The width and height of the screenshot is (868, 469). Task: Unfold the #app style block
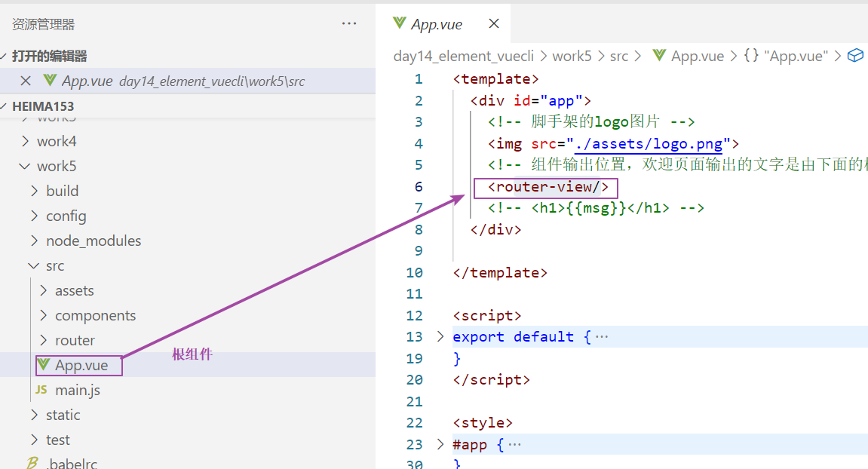pyautogui.click(x=440, y=444)
